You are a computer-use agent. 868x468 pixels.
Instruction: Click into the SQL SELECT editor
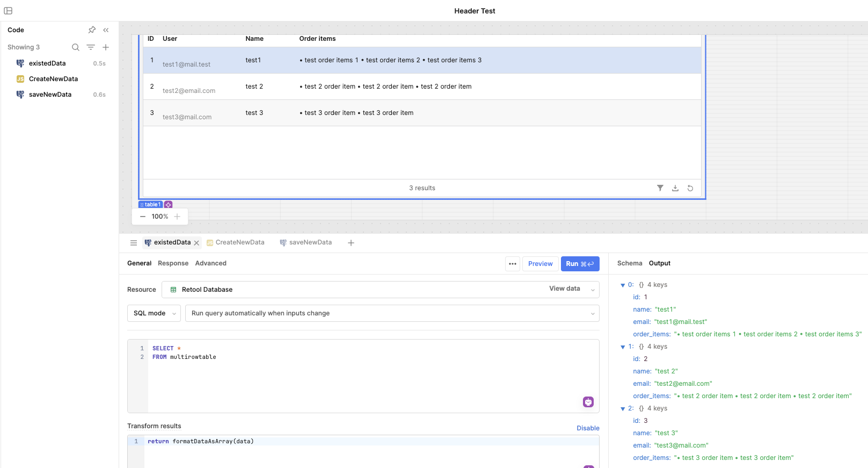pos(373,376)
